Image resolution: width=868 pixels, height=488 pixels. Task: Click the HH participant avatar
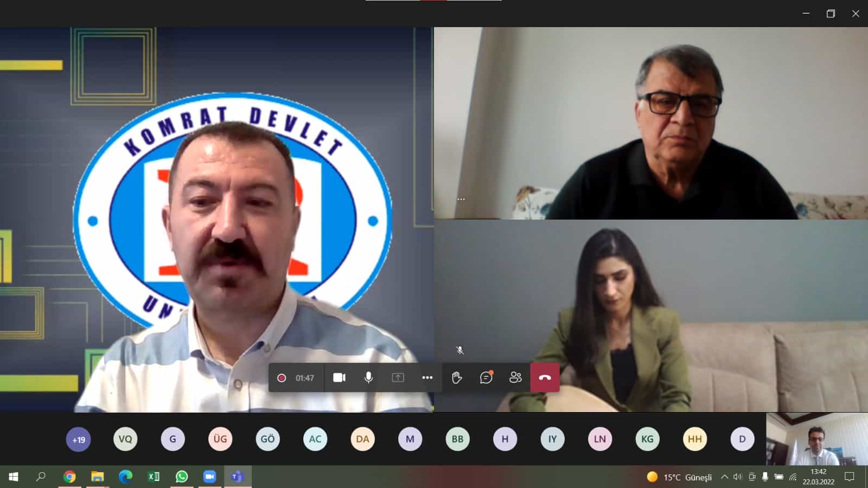point(694,439)
